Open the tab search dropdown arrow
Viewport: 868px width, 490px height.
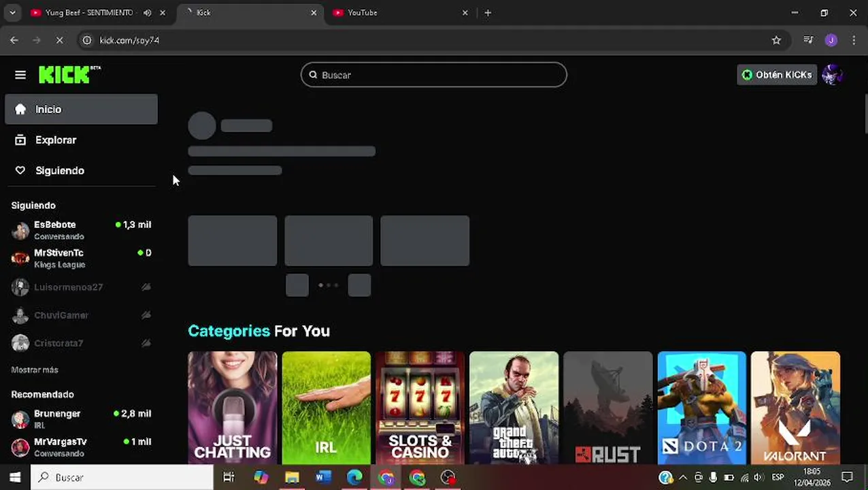point(12,12)
